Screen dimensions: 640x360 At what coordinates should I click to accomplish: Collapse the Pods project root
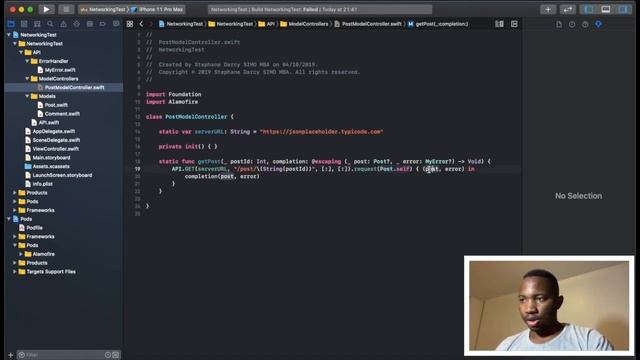[x=9, y=219]
